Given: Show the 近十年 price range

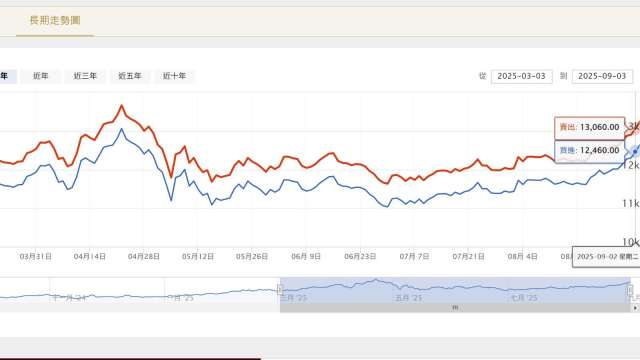Looking at the screenshot, I should pos(174,76).
